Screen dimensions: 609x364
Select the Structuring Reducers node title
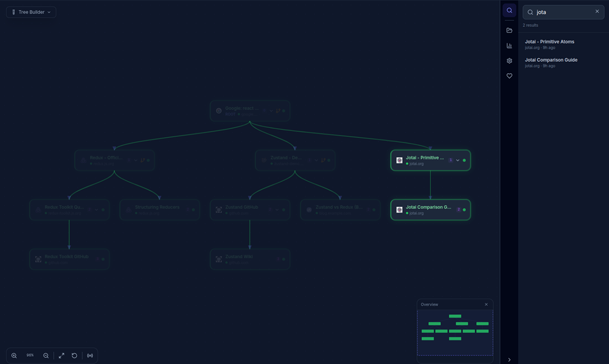click(157, 207)
